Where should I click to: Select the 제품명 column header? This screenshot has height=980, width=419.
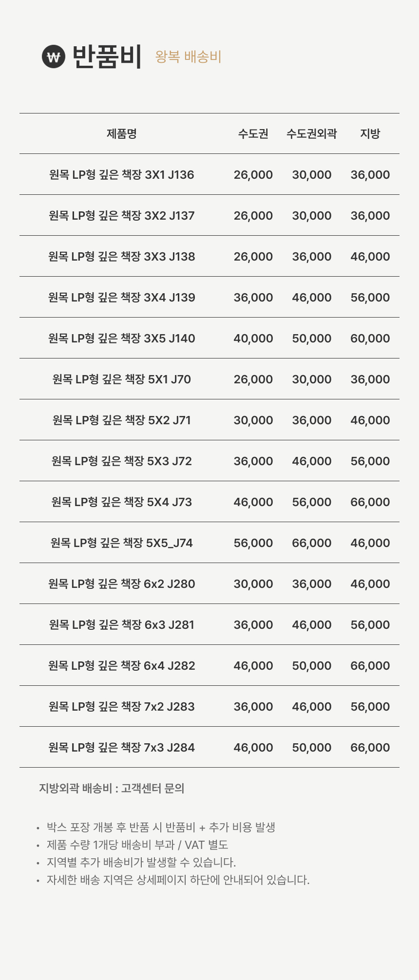121,134
